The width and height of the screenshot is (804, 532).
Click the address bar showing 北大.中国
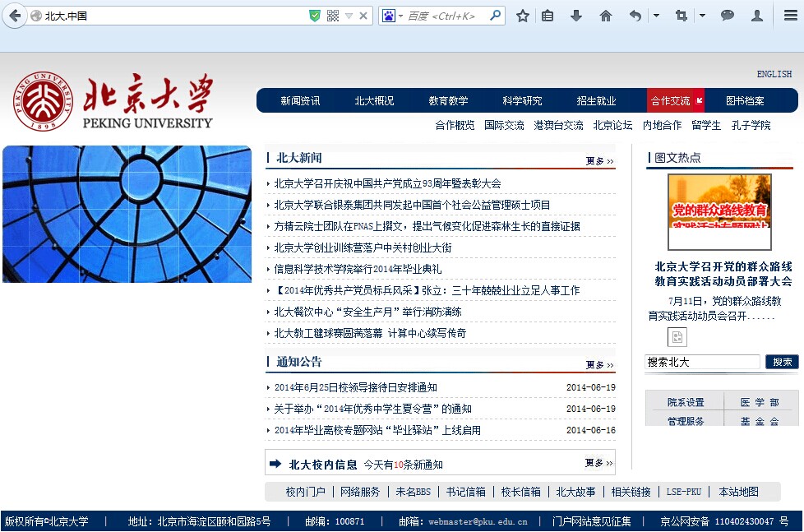coord(169,16)
